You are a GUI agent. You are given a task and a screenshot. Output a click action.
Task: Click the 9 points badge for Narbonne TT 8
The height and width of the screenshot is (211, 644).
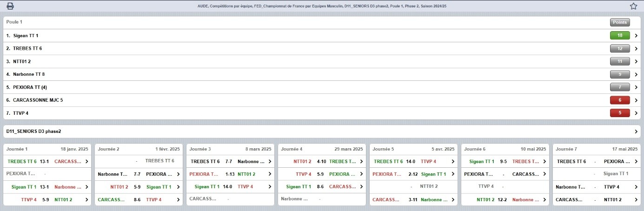click(x=620, y=74)
